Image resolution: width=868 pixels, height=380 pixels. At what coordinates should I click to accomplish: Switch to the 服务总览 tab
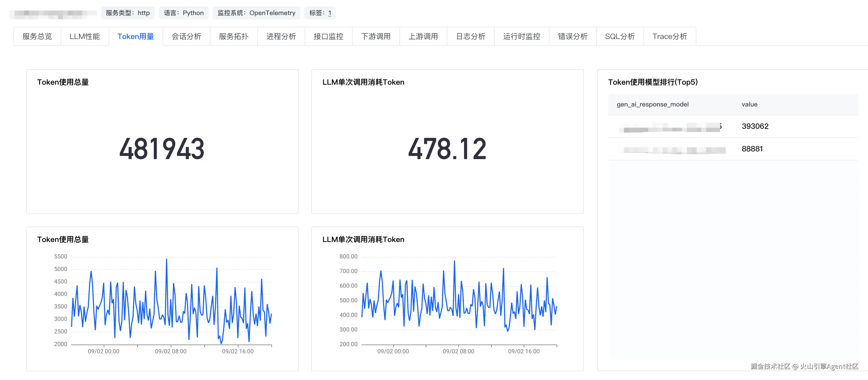point(37,36)
